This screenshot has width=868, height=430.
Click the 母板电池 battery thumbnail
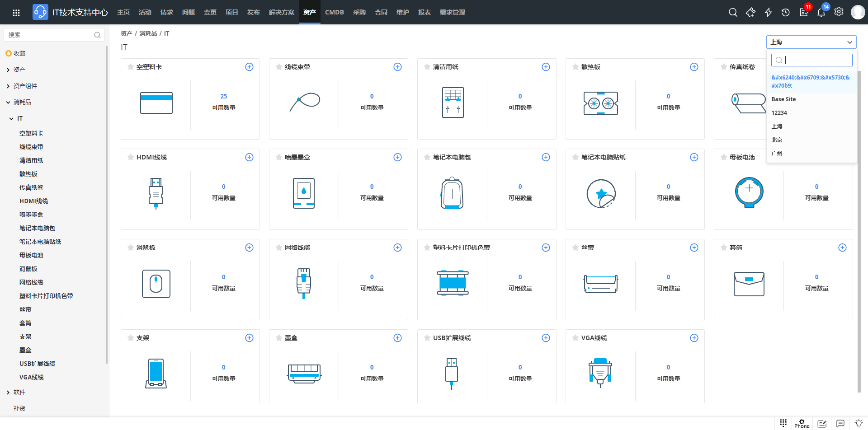coord(749,192)
